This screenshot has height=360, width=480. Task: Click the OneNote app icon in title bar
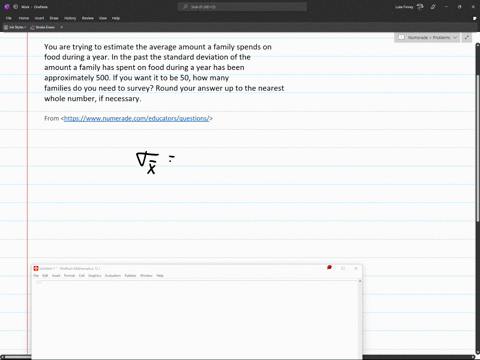pos(7,7)
